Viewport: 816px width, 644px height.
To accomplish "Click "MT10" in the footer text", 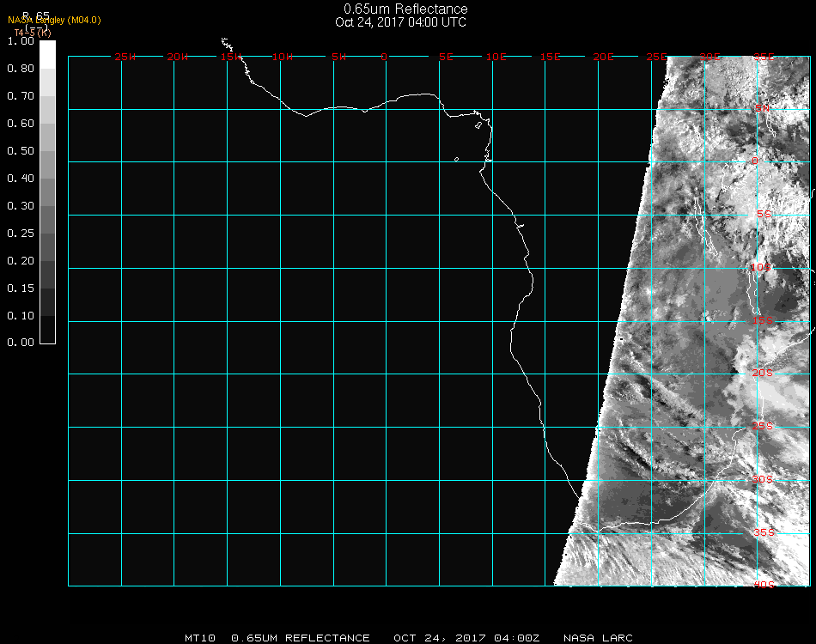I will coord(199,638).
